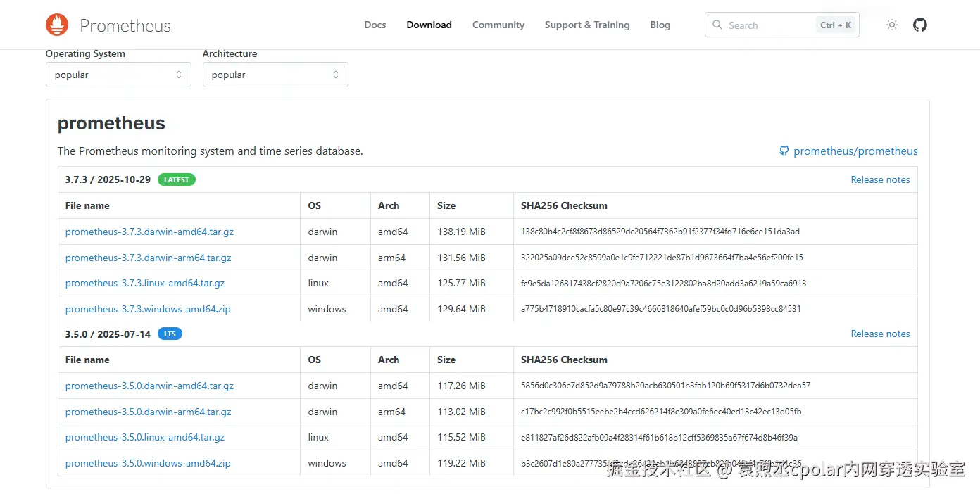Click size value 117.26 MiB
Image resolution: width=980 pixels, height=494 pixels.
point(461,386)
